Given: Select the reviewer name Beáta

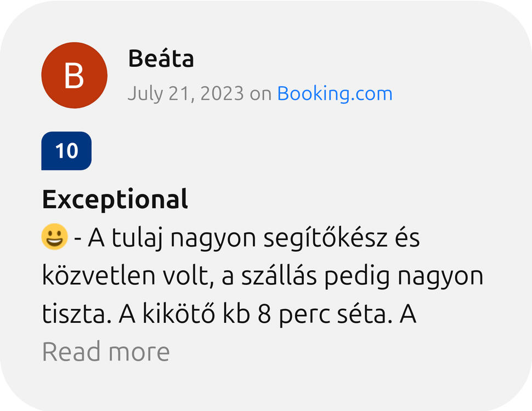Looking at the screenshot, I should 161,59.
